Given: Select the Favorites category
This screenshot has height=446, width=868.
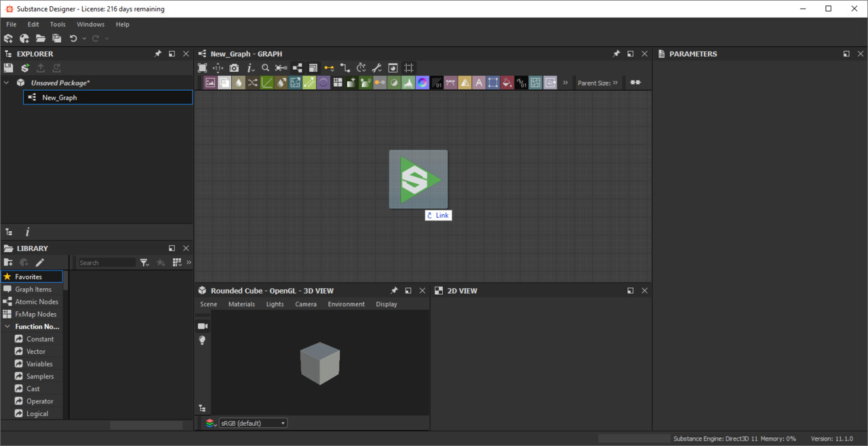Looking at the screenshot, I should coord(31,277).
